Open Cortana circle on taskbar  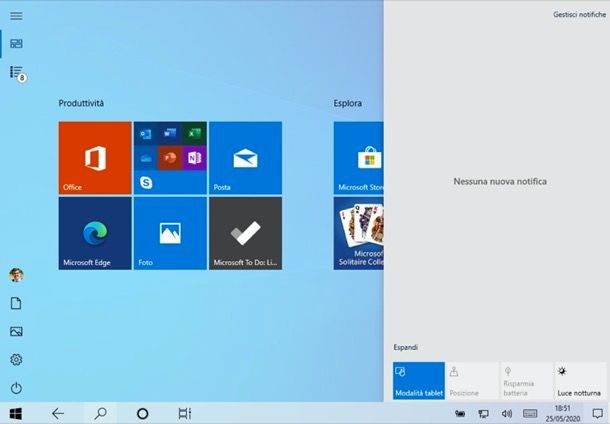tap(142, 413)
